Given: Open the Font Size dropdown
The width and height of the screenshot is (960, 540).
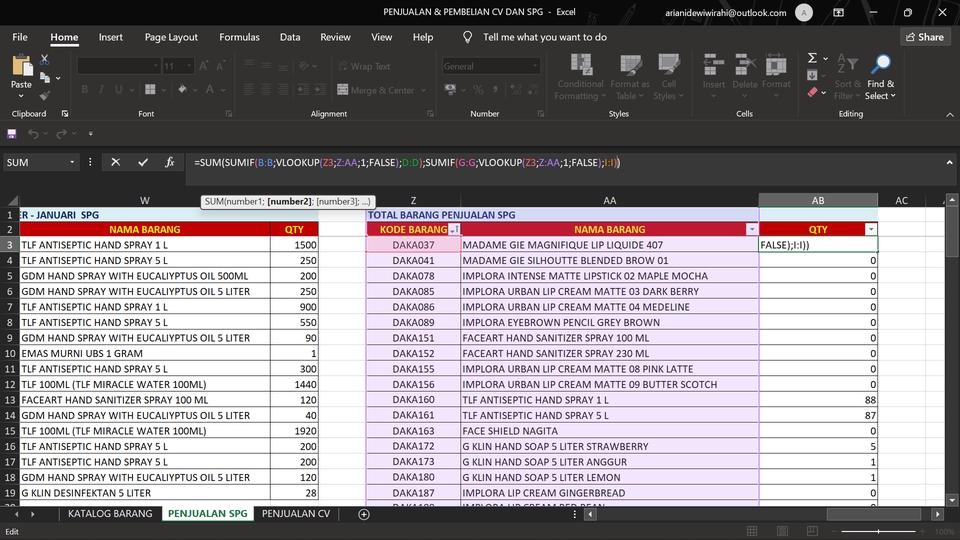Looking at the screenshot, I should 189,66.
